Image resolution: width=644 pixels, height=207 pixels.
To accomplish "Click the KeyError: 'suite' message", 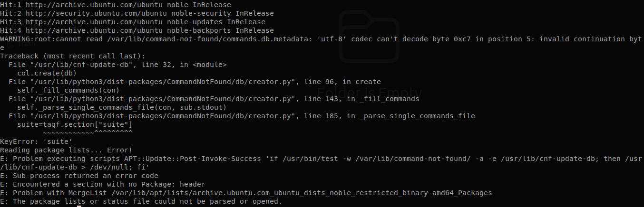I will (36, 141).
